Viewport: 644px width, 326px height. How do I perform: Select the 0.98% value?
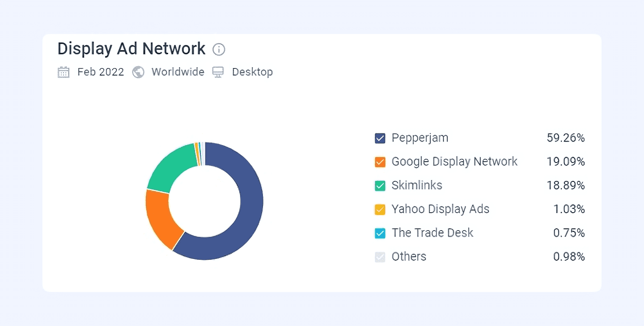point(569,257)
